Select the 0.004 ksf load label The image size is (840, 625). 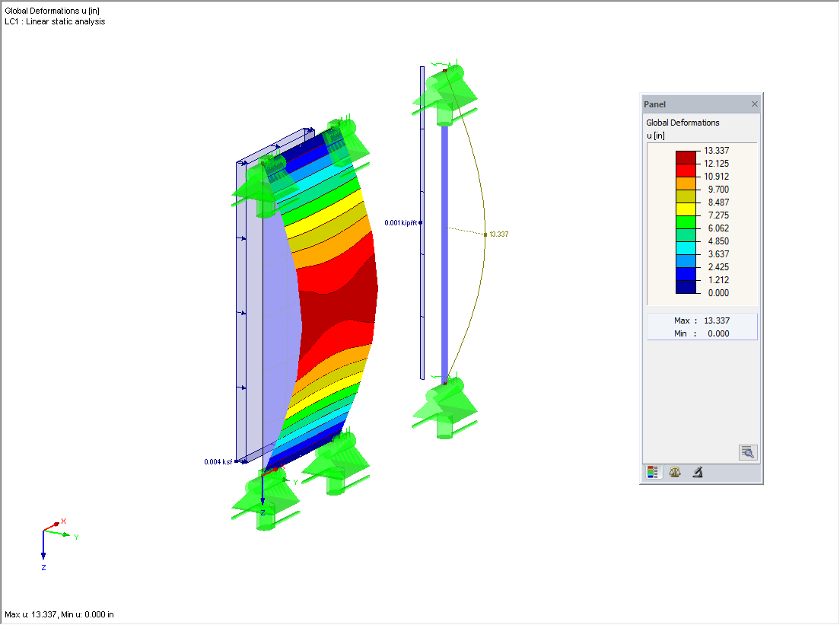(218, 461)
